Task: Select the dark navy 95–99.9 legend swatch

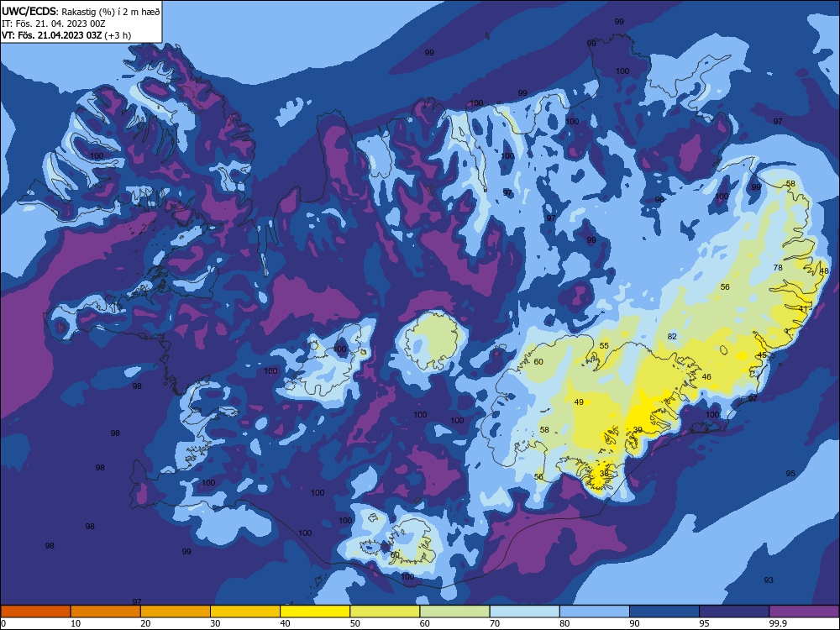Action: coord(734,612)
